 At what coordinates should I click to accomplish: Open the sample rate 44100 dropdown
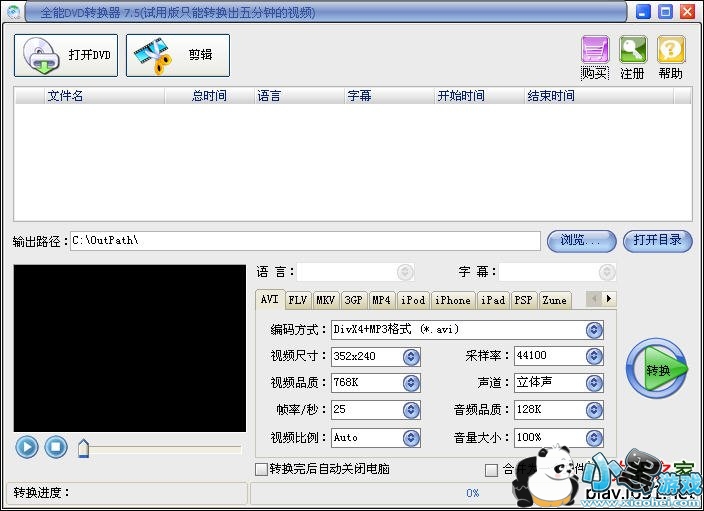tap(594, 356)
